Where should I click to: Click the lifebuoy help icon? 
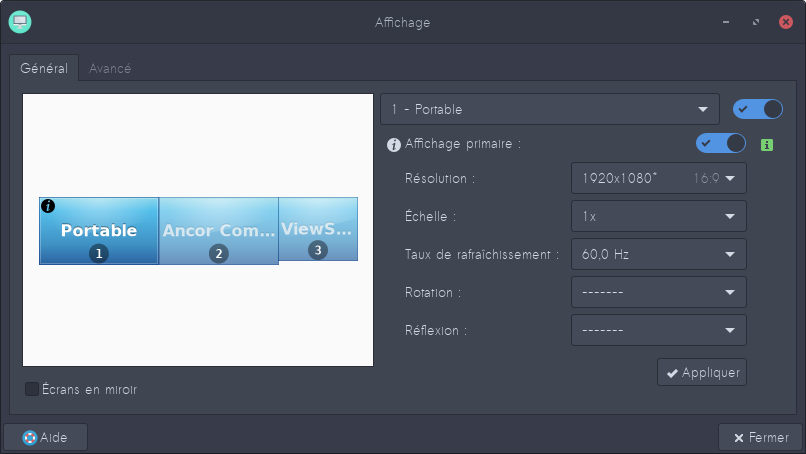tap(29, 438)
